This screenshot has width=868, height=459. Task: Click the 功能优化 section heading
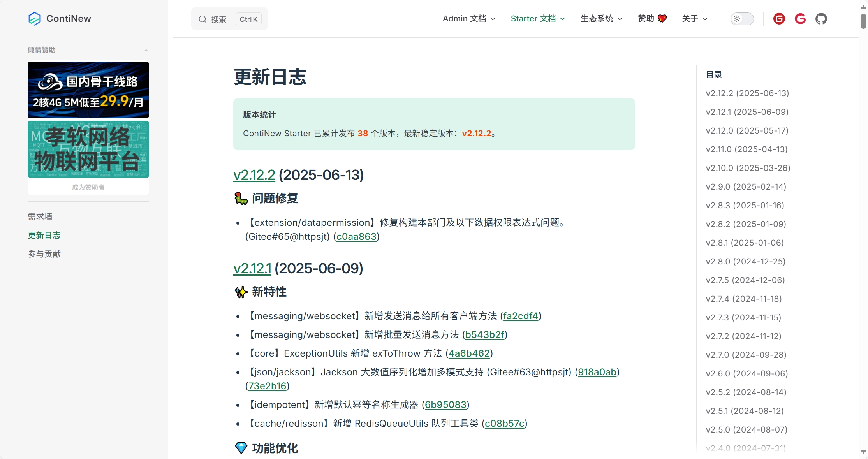(x=266, y=448)
